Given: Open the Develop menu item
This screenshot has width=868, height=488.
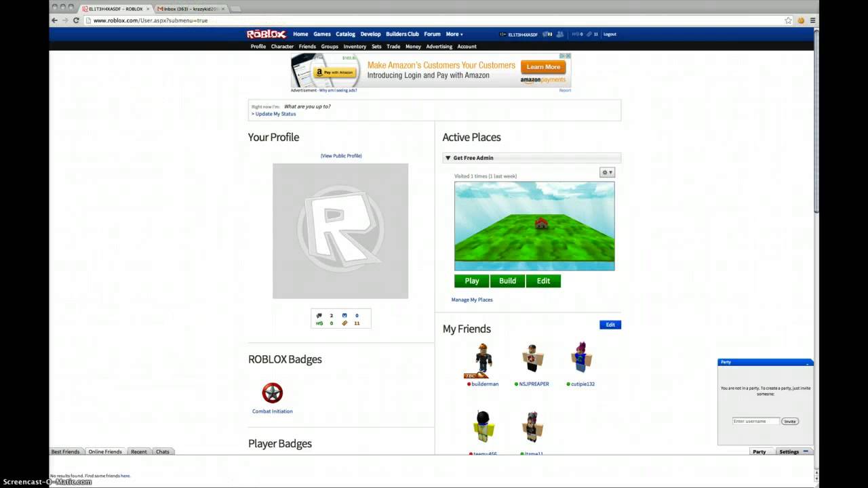Looking at the screenshot, I should click(370, 34).
